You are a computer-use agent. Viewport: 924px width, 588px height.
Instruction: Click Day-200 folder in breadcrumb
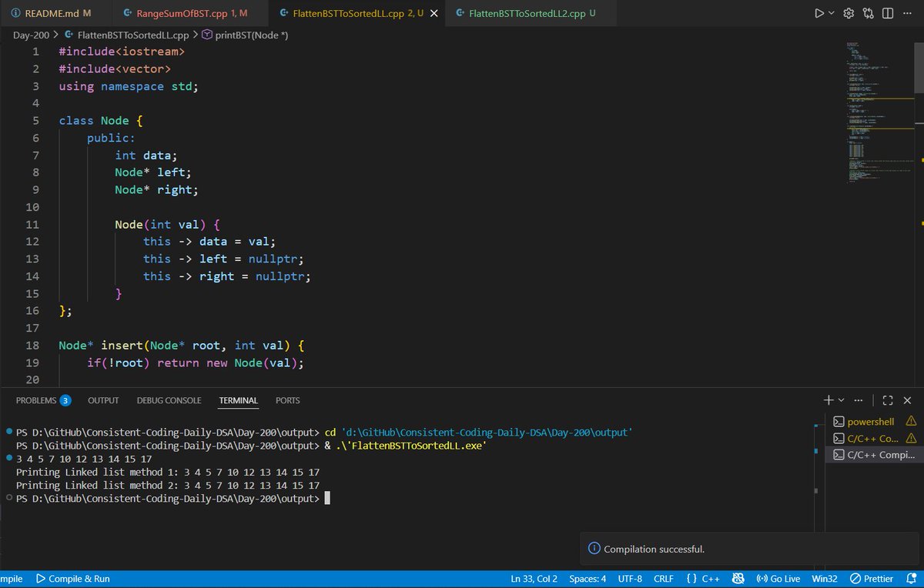(x=32, y=35)
